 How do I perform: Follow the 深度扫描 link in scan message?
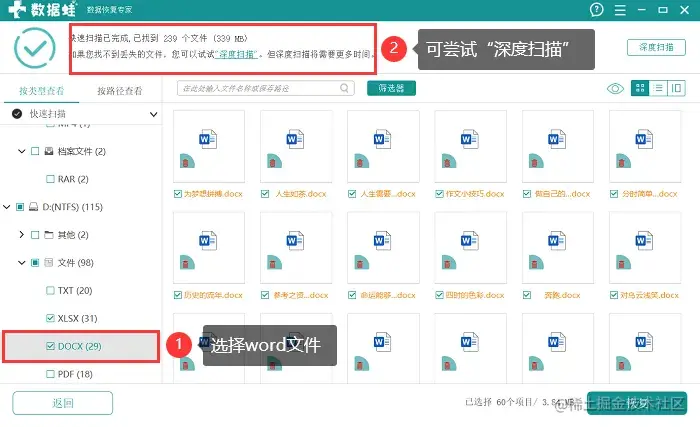pos(236,54)
